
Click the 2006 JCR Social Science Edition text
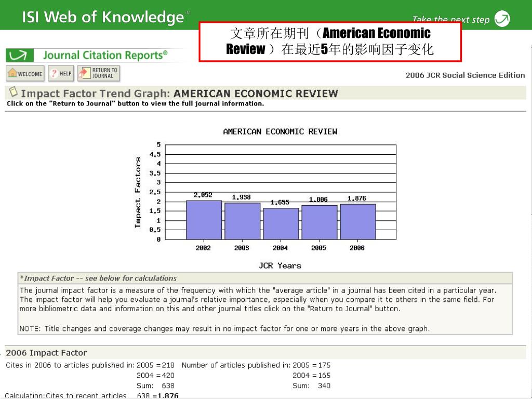click(x=465, y=75)
